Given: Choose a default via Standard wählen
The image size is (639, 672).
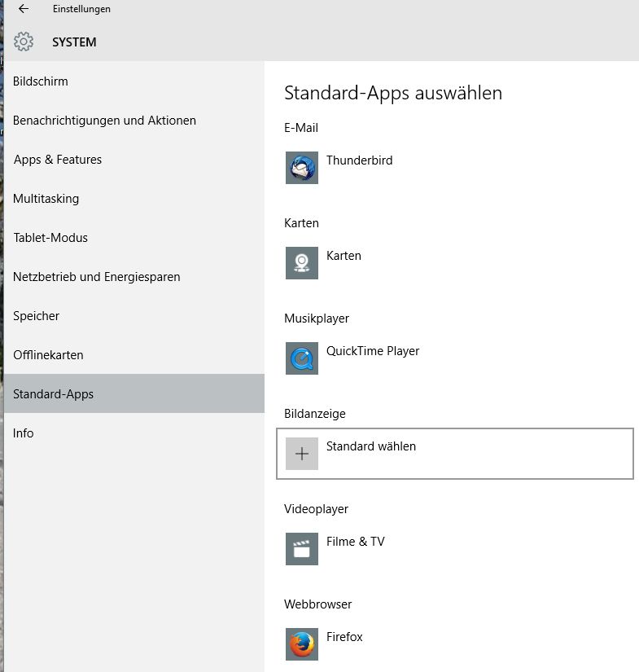Looking at the screenshot, I should 371,446.
